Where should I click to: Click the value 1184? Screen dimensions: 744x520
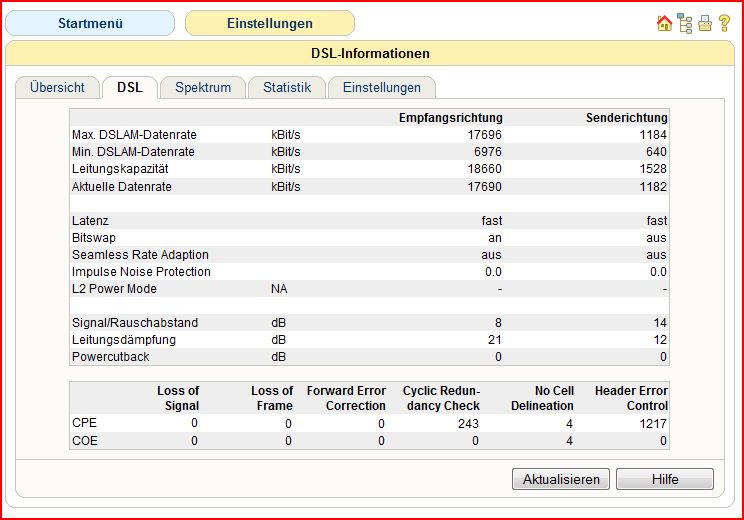(x=653, y=135)
